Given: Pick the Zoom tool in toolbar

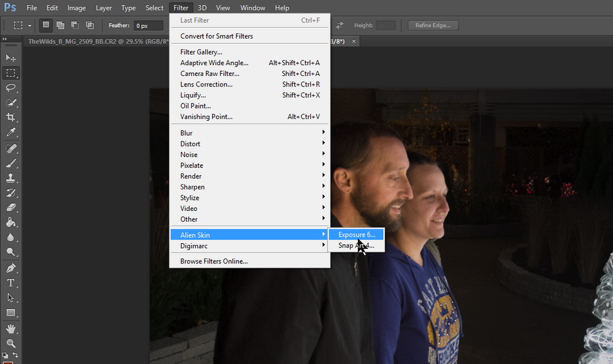Looking at the screenshot, I should (x=10, y=343).
